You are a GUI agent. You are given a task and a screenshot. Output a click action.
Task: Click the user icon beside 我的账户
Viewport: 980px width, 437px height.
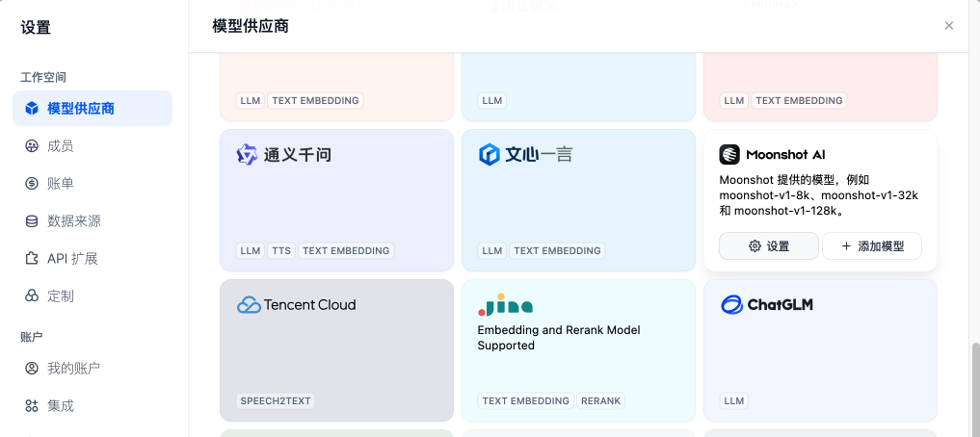(x=32, y=369)
